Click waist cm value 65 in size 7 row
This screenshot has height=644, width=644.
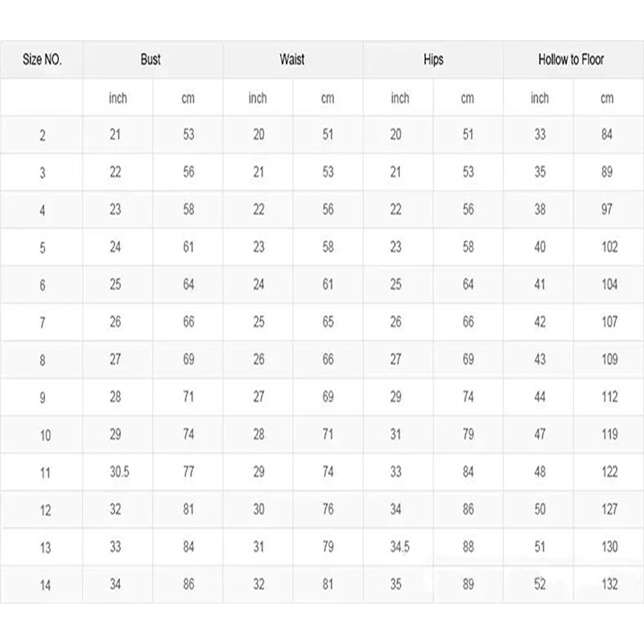click(x=328, y=321)
